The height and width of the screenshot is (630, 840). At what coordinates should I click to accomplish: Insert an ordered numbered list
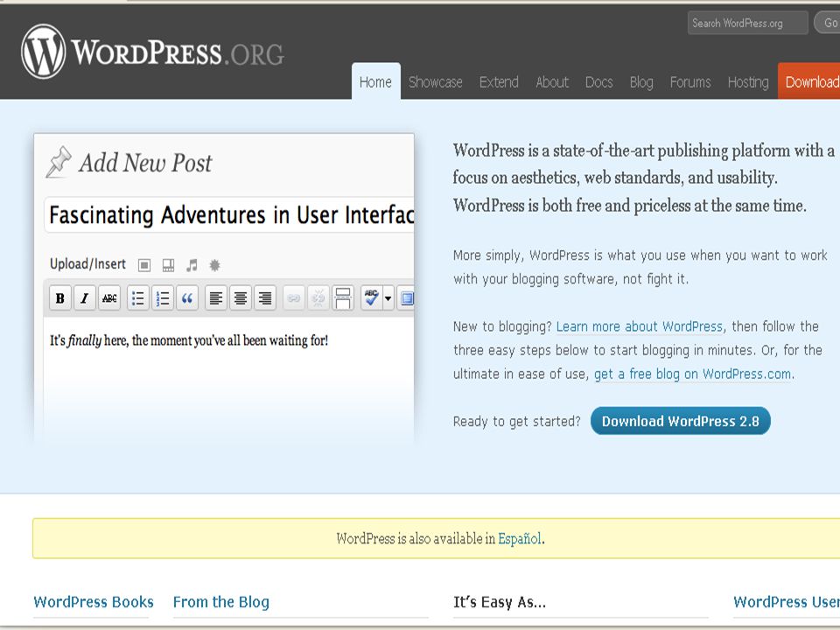pos(163,297)
